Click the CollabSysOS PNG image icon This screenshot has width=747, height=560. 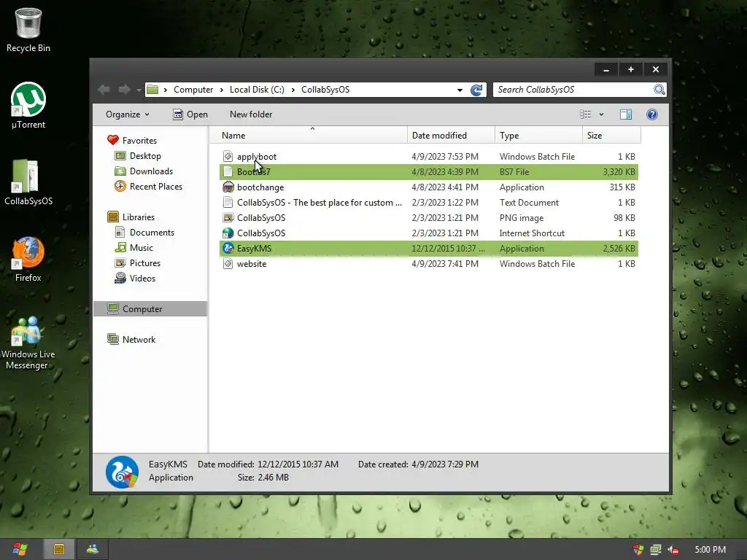tap(228, 217)
